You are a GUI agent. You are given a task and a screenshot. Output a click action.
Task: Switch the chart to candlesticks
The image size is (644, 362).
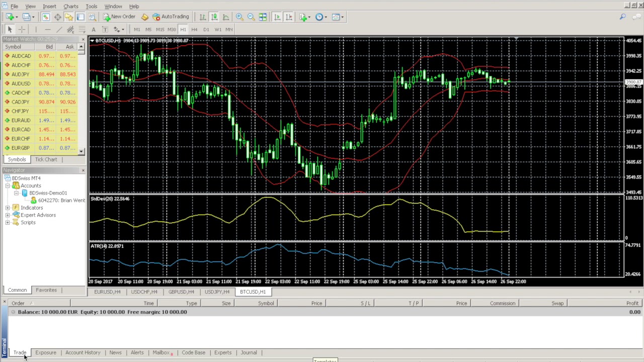click(x=214, y=17)
